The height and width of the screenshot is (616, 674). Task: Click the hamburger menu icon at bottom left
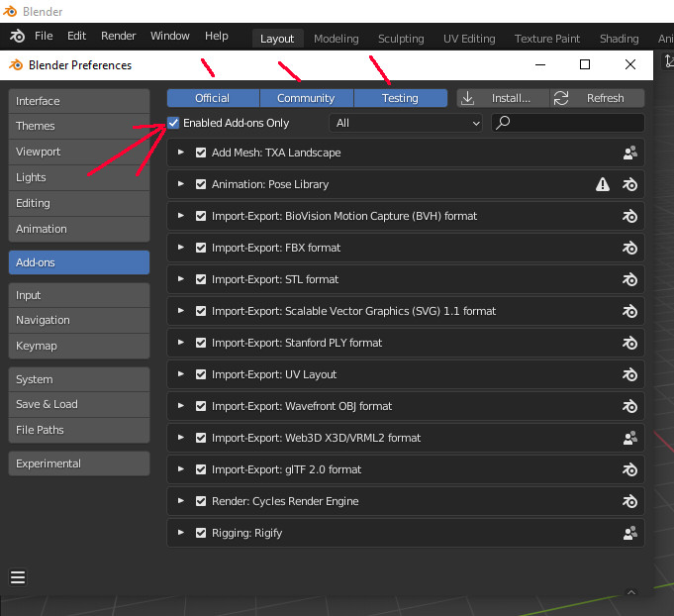18,577
